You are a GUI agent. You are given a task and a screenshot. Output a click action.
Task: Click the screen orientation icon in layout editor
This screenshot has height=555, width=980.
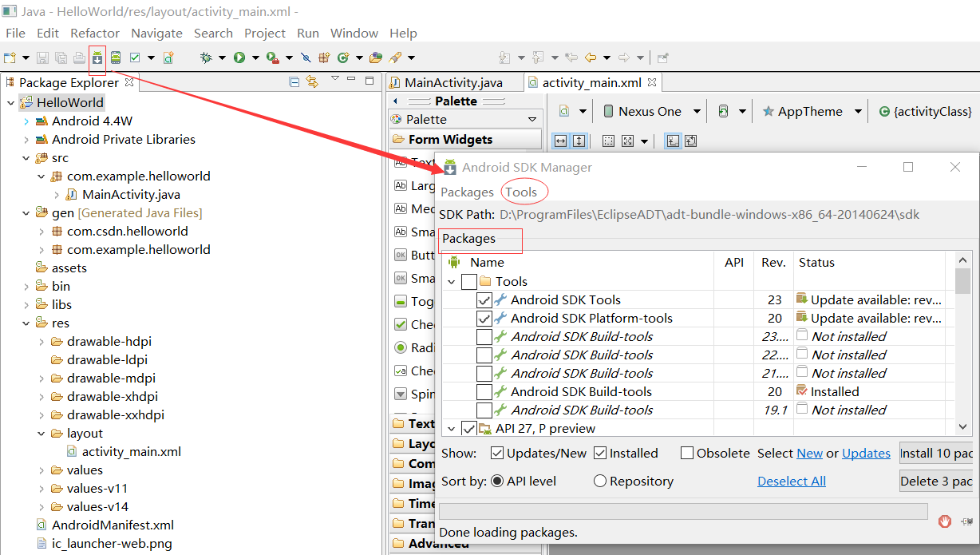(x=724, y=111)
